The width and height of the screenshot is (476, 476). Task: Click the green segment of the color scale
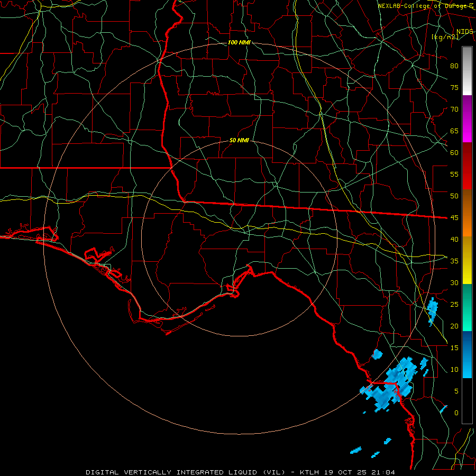467,307
